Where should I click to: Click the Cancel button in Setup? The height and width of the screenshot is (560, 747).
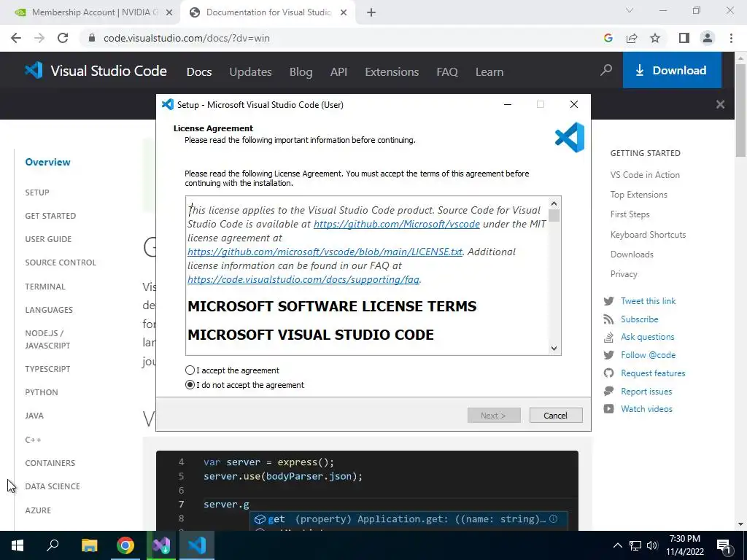(x=555, y=415)
